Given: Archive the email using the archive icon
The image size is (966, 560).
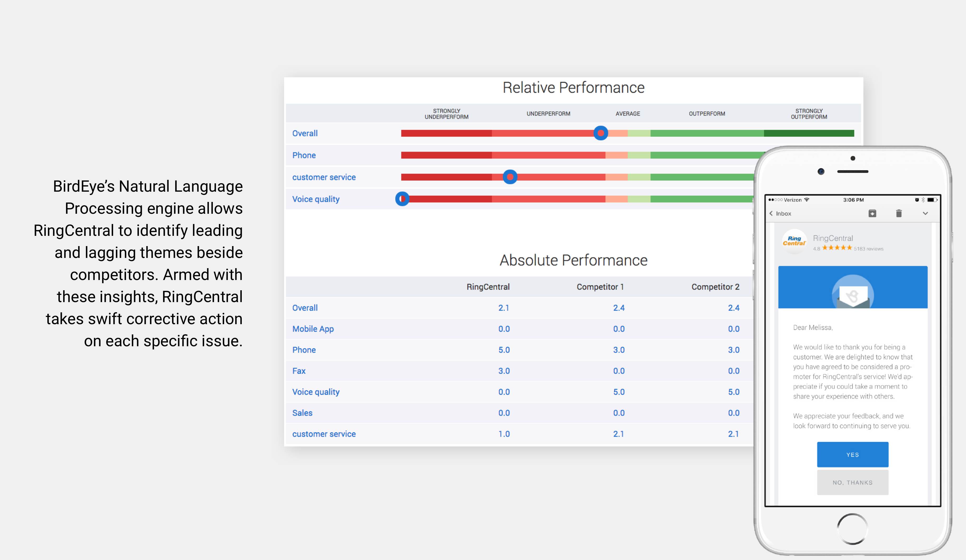Looking at the screenshot, I should click(872, 213).
